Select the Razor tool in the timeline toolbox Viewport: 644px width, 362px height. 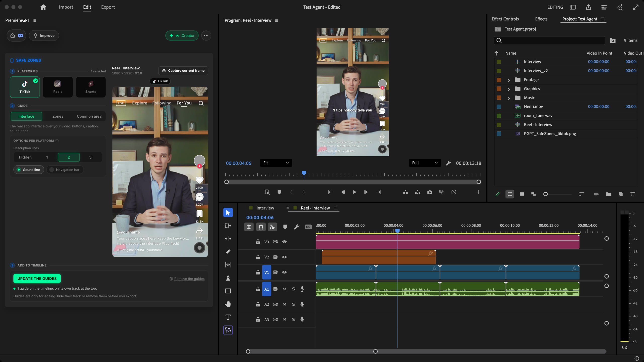click(228, 252)
